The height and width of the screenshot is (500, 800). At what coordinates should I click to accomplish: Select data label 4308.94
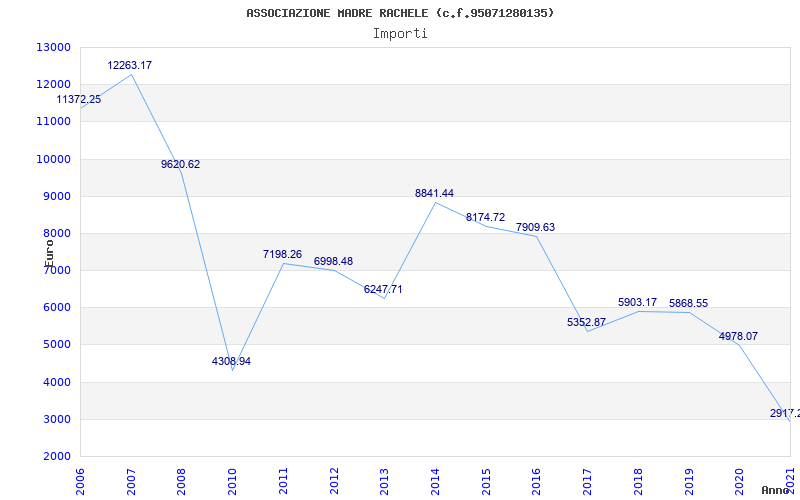pos(231,361)
